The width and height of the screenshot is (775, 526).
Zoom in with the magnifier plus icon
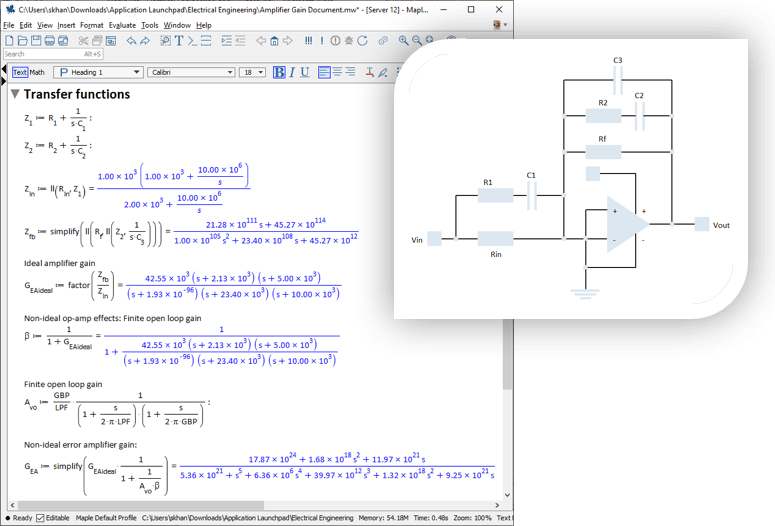click(x=404, y=41)
